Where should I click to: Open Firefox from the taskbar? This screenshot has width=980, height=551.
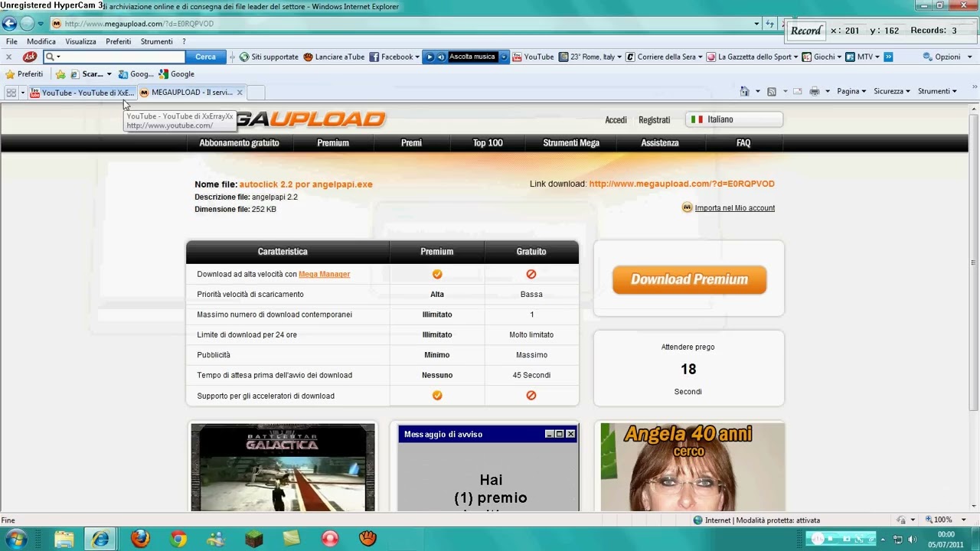[x=140, y=539]
